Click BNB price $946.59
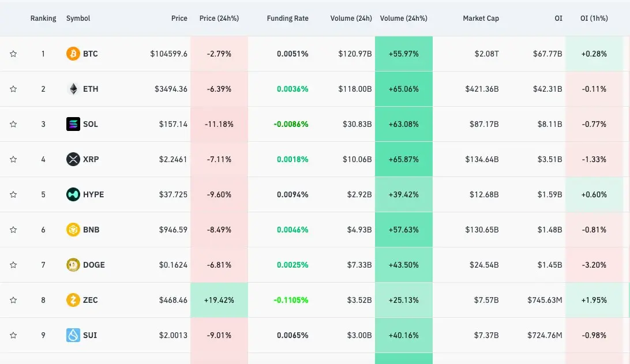The width and height of the screenshot is (630, 364). (x=173, y=230)
